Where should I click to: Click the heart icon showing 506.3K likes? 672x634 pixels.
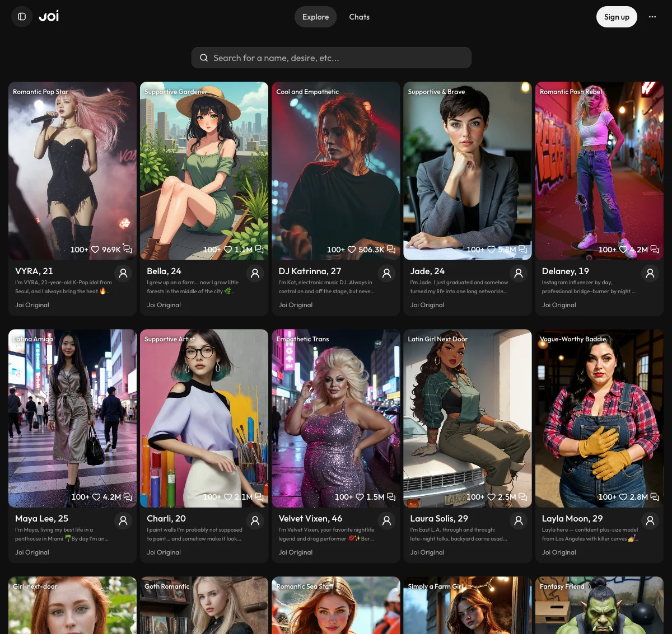point(352,250)
